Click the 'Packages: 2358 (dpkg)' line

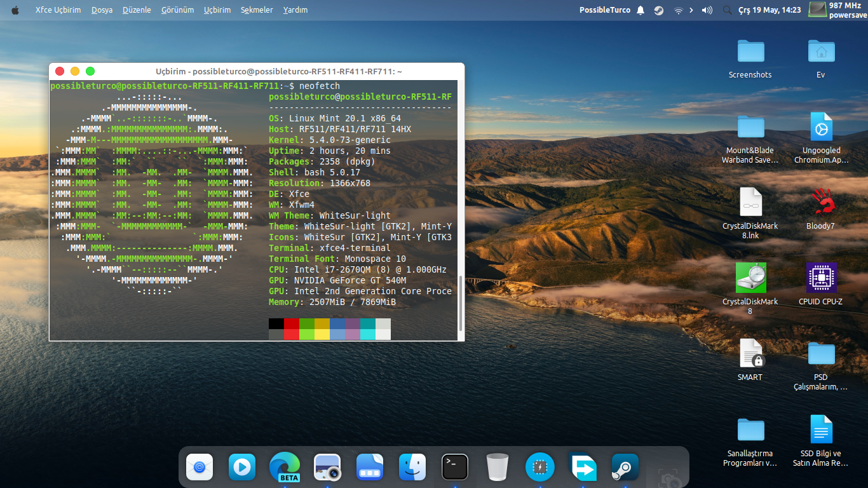tap(322, 161)
